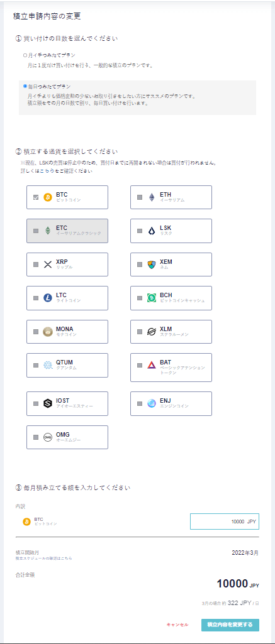The image size is (275, 644).
Task: Select the 月イチつみたてプラン radio button
Action: point(25,55)
